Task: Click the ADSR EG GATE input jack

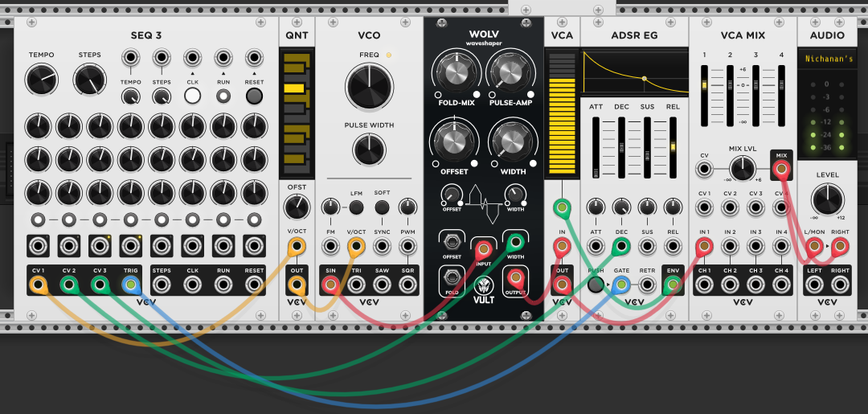Action: click(621, 285)
